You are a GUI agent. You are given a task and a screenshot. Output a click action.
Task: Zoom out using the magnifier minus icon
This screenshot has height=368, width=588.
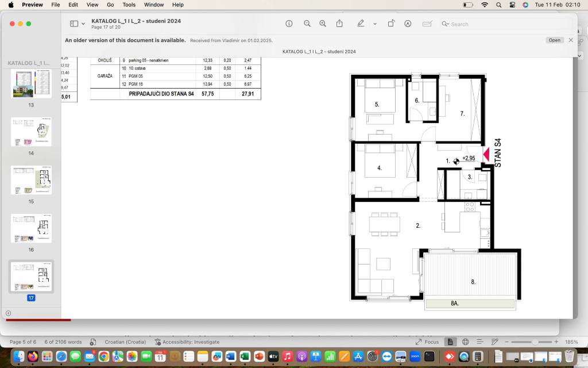(307, 24)
